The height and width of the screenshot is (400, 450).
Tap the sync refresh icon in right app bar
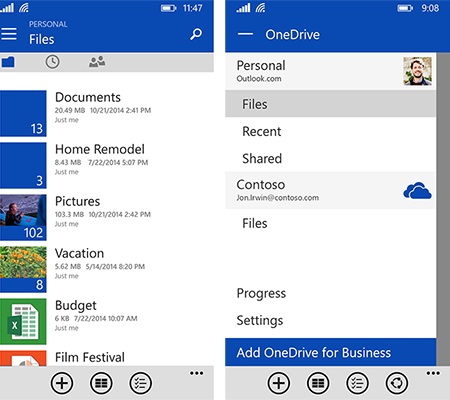(397, 383)
